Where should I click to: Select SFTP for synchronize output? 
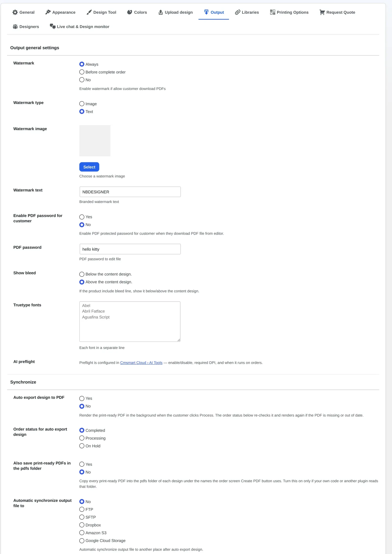click(x=82, y=517)
